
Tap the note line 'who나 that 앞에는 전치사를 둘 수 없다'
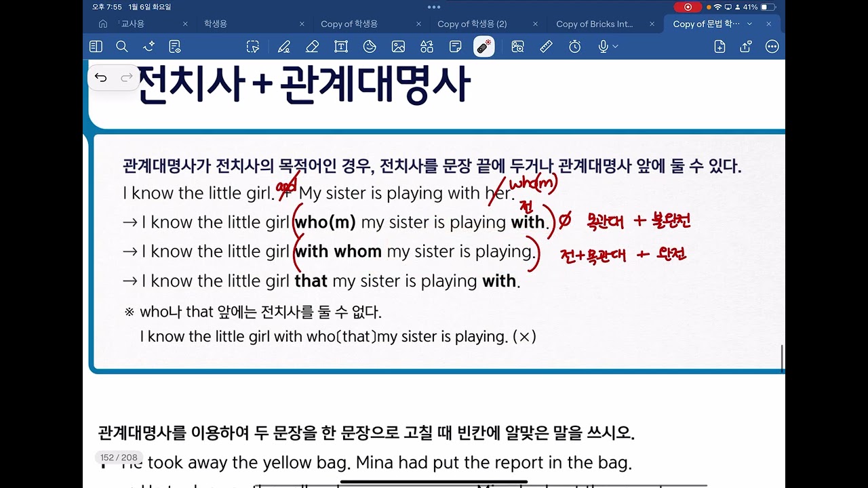261,312
